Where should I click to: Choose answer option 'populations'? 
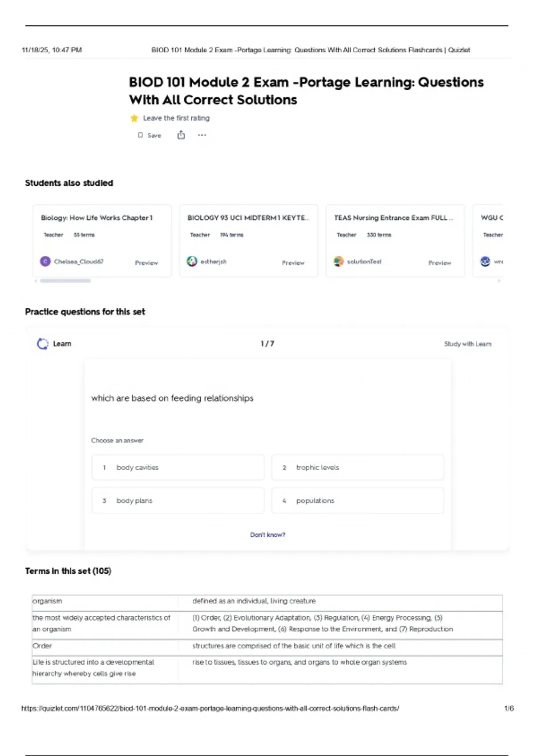(358, 501)
